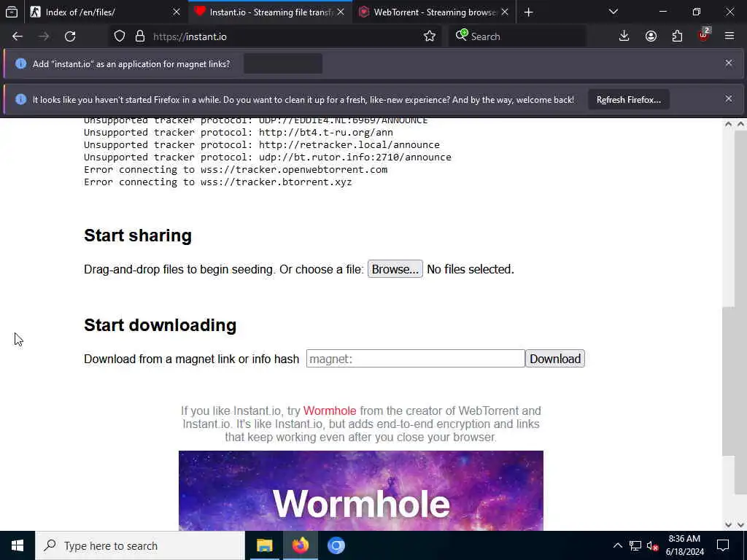Click the retracker.local unsupported tracker line
This screenshot has height=560, width=747.
coord(262,145)
